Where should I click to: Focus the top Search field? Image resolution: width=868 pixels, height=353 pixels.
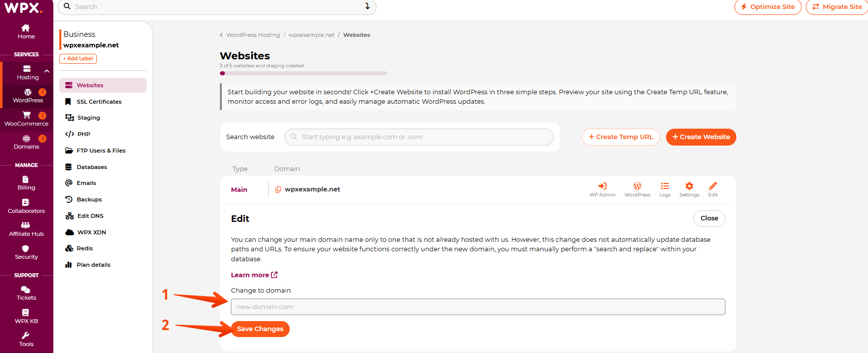click(x=217, y=6)
